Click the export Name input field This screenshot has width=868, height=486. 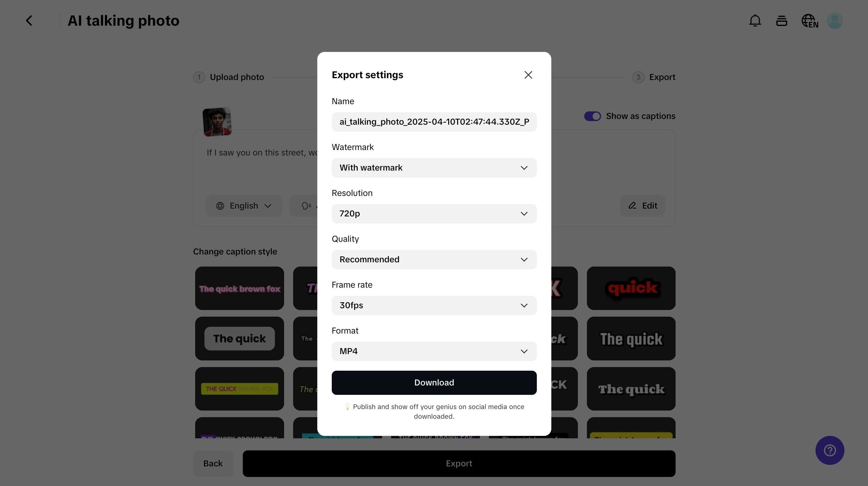coord(434,122)
